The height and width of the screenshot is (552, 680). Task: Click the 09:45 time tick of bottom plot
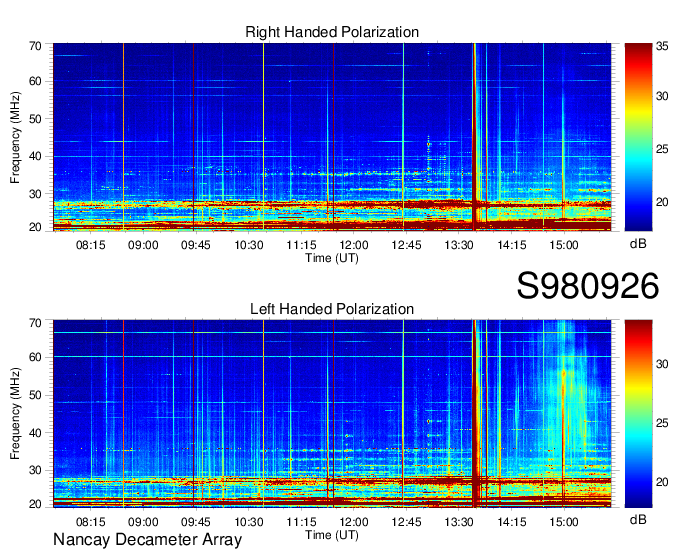[x=196, y=522]
